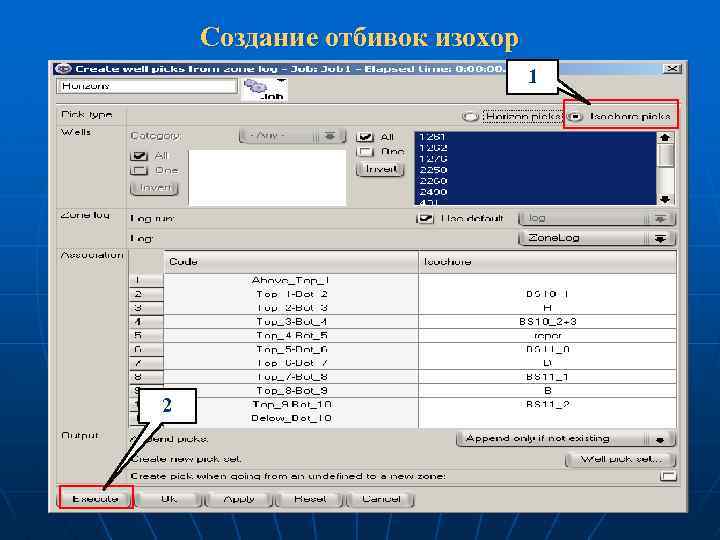Viewport: 720px width, 540px height.
Task: Click the empty category wells list box
Action: coord(267,178)
